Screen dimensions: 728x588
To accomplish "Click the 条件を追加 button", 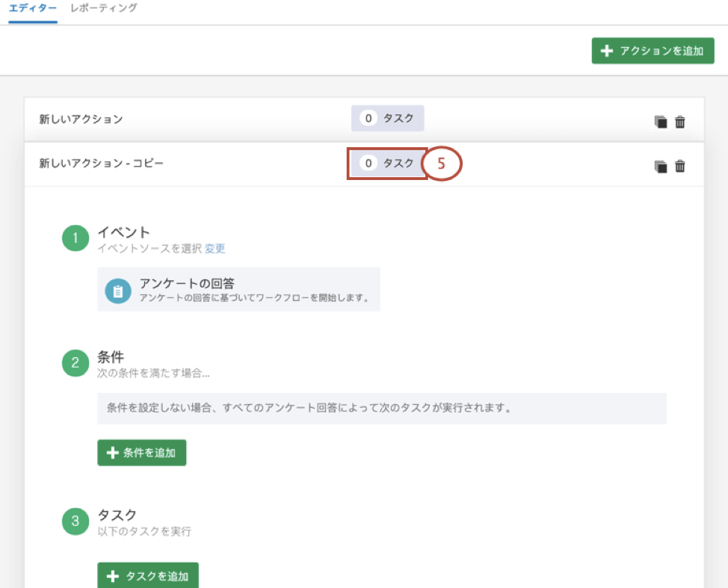I will click(x=141, y=452).
